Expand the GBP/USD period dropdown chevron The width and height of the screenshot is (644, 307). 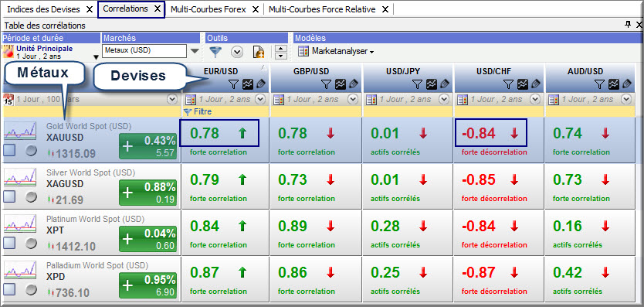(x=353, y=99)
